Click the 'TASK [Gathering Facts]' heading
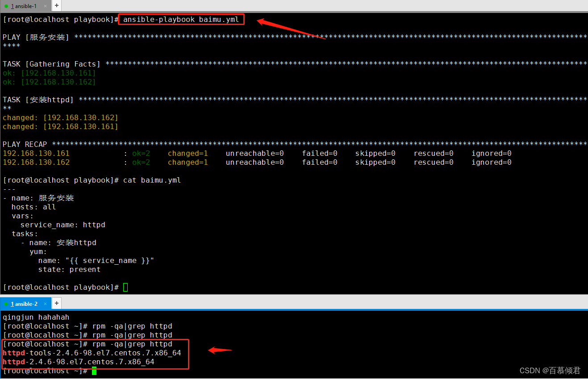 pyautogui.click(x=52, y=64)
